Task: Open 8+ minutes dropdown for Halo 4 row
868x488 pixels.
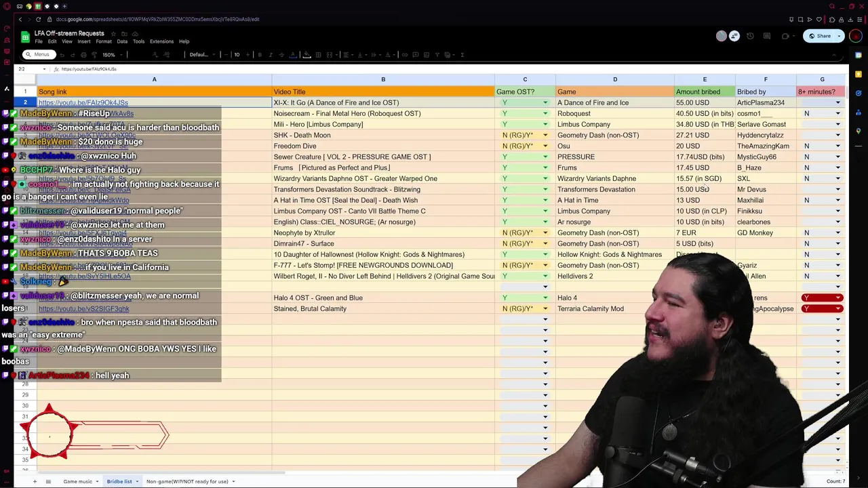Action: pos(838,298)
